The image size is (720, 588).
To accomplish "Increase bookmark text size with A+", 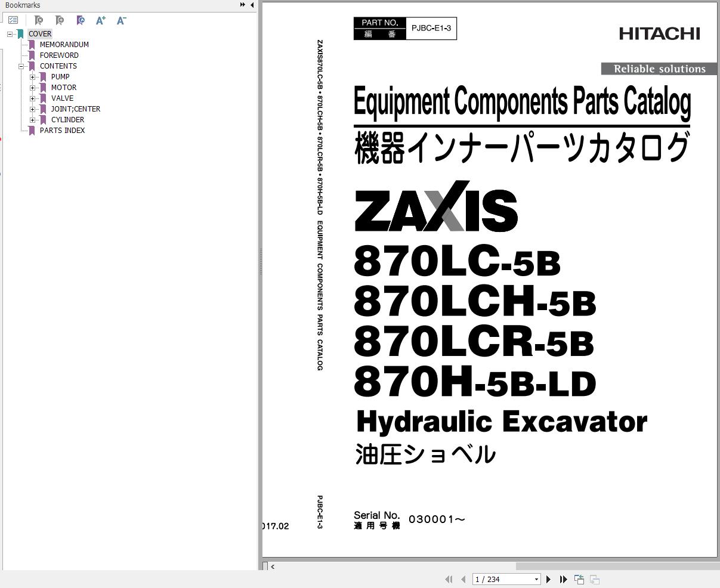I will click(101, 20).
